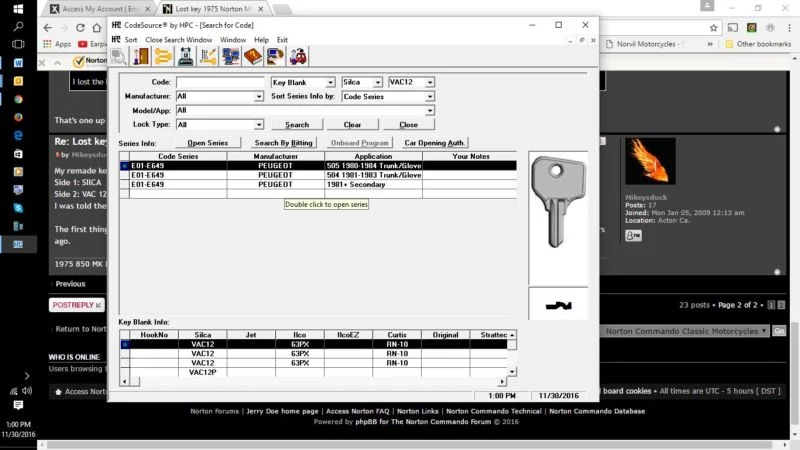This screenshot has width=800, height=450.
Task: Select the Peugeot 1981+ Secondary series row
Action: [320, 184]
